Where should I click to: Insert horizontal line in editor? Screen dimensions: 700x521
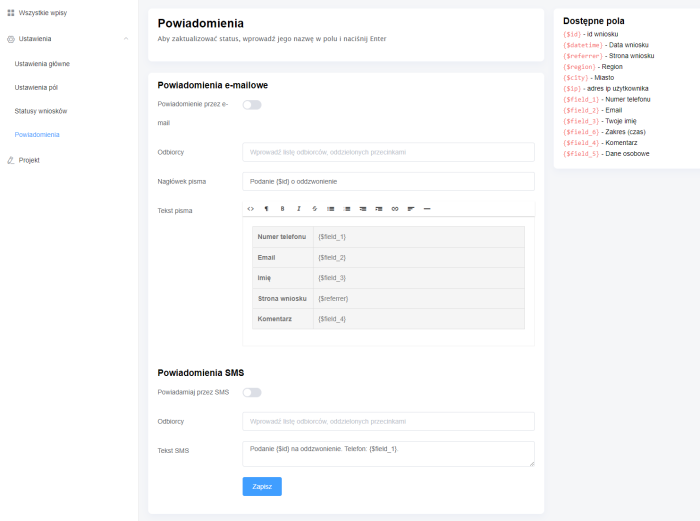427,209
